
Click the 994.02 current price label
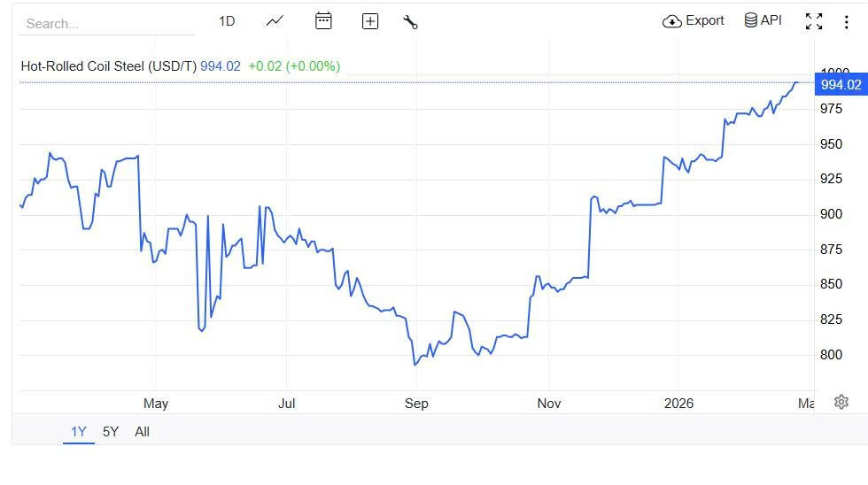841,85
